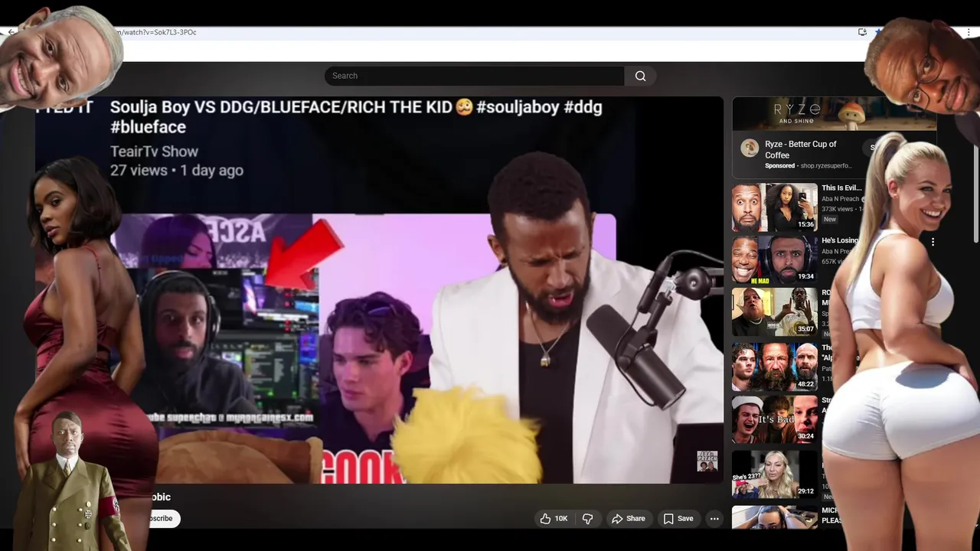Open three-dot menu for 'He's Losing' video

click(x=933, y=242)
